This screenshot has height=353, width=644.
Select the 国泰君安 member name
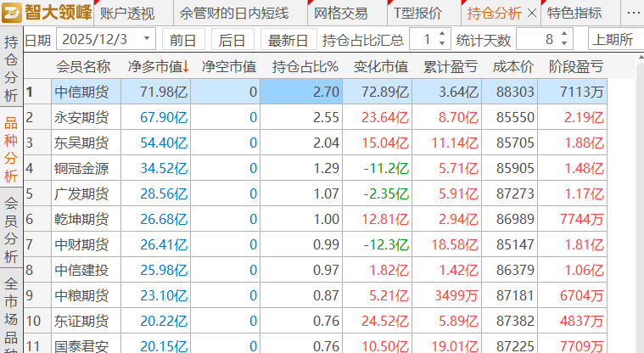click(x=81, y=346)
